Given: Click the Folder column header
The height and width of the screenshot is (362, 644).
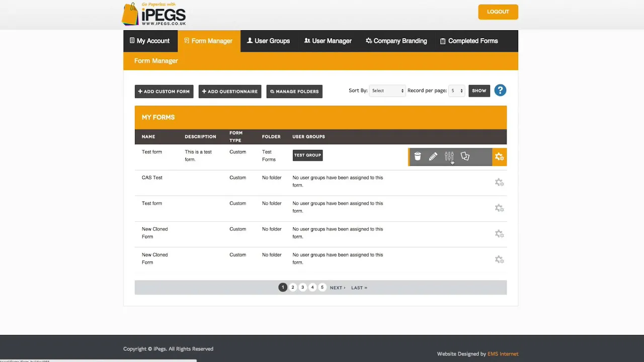Looking at the screenshot, I should coord(271,137).
